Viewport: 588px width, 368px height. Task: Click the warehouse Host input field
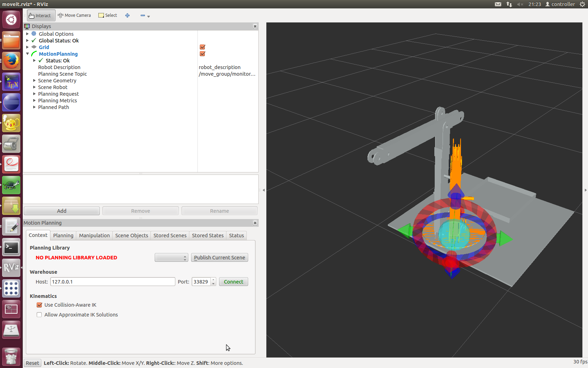pos(113,282)
